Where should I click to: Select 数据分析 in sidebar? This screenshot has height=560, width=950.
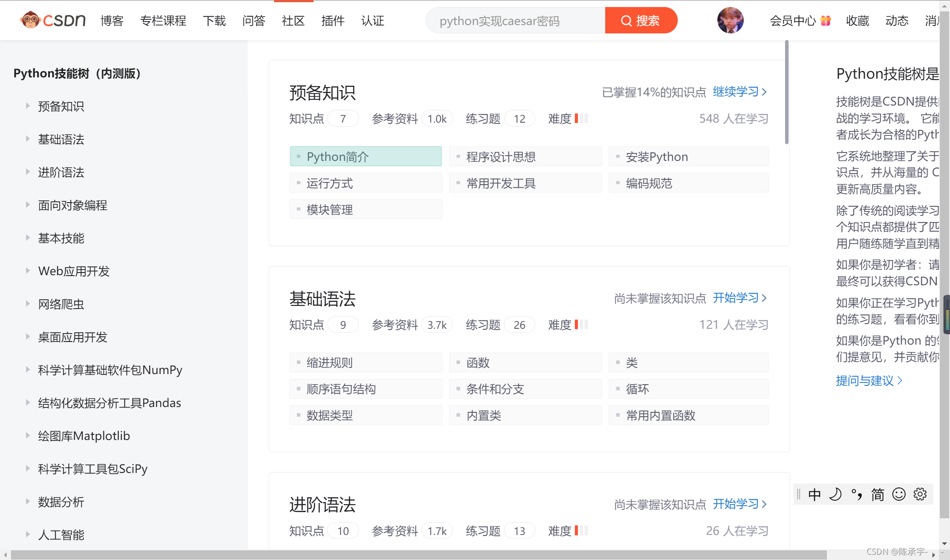click(x=61, y=502)
